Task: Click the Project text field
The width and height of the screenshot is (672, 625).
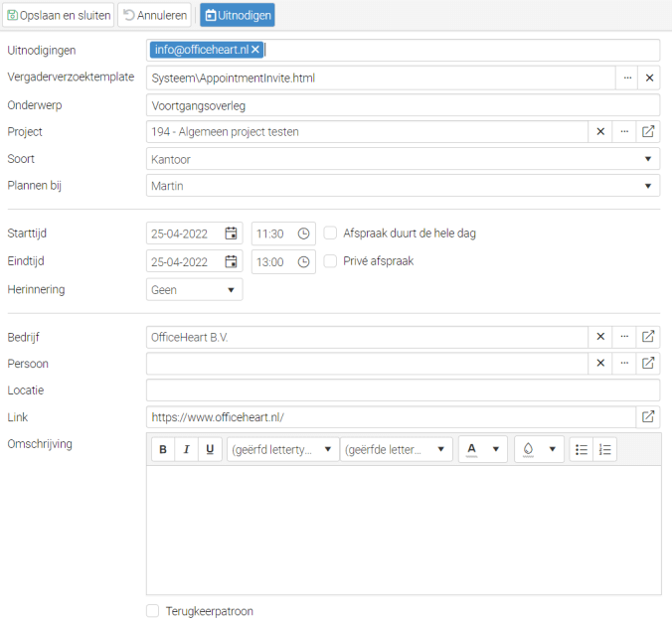Action: (x=367, y=131)
